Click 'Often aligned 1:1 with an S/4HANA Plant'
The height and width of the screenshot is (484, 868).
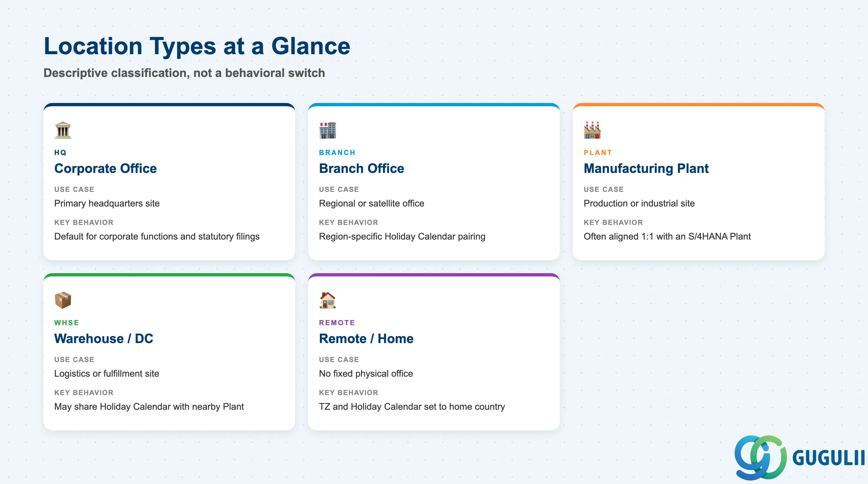point(667,236)
